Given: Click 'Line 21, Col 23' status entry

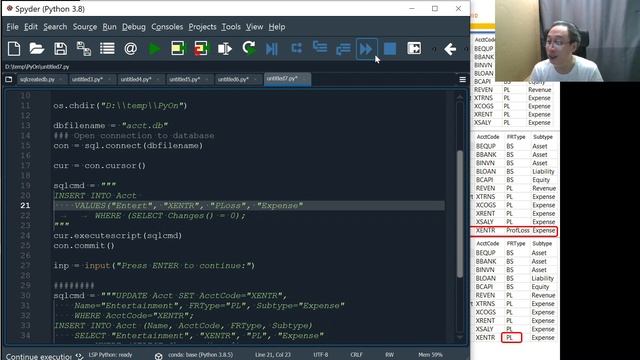Looking at the screenshot, I should [273, 355].
